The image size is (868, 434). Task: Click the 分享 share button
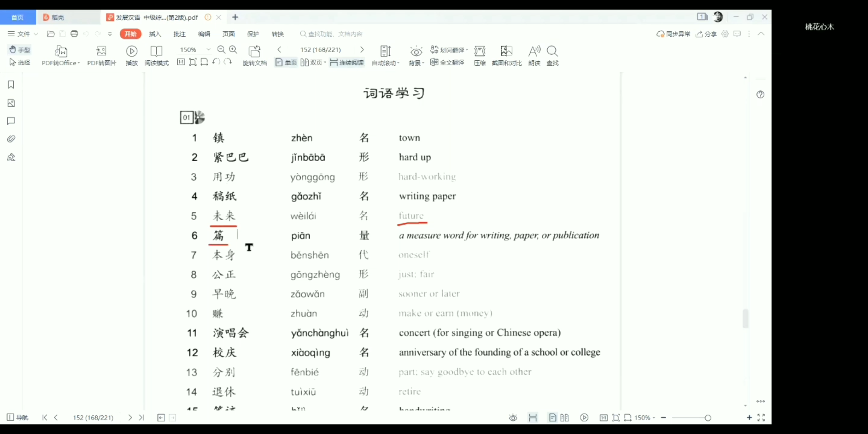click(706, 34)
